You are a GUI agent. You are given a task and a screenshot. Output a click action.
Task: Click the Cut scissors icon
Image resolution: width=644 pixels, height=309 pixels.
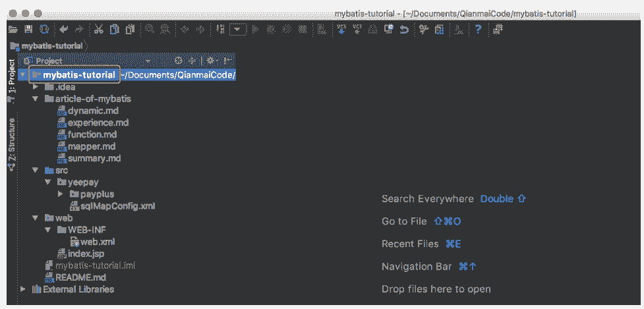[x=98, y=30]
